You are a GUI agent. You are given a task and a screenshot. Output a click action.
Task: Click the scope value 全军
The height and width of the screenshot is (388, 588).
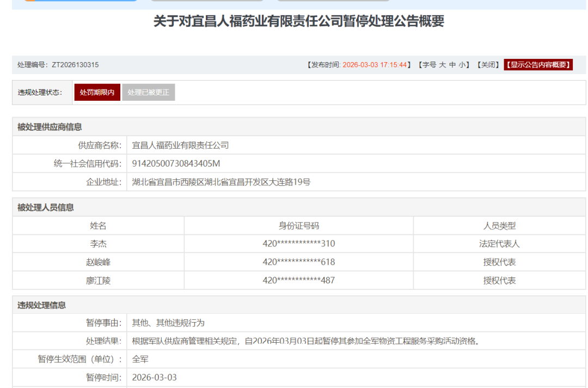click(140, 359)
